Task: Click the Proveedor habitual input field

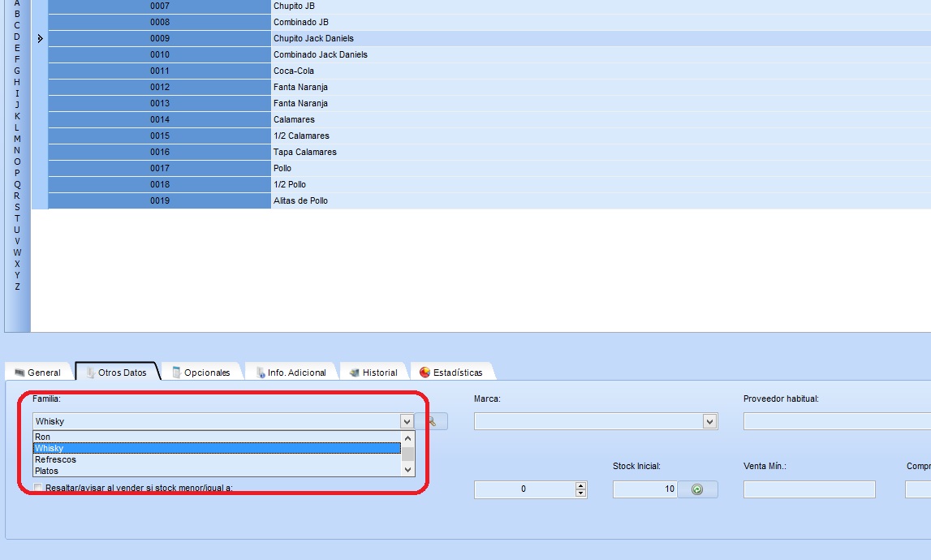Action: tap(837, 422)
